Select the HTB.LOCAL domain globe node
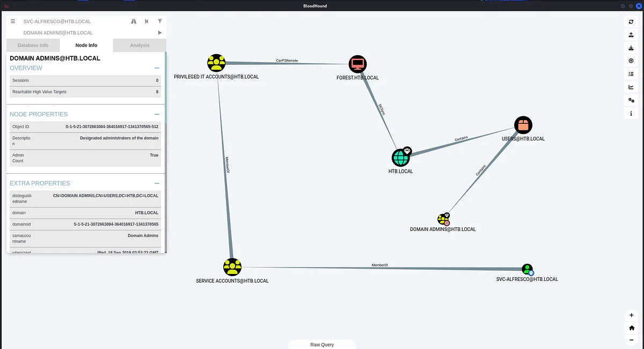The image size is (644, 349). click(x=401, y=158)
